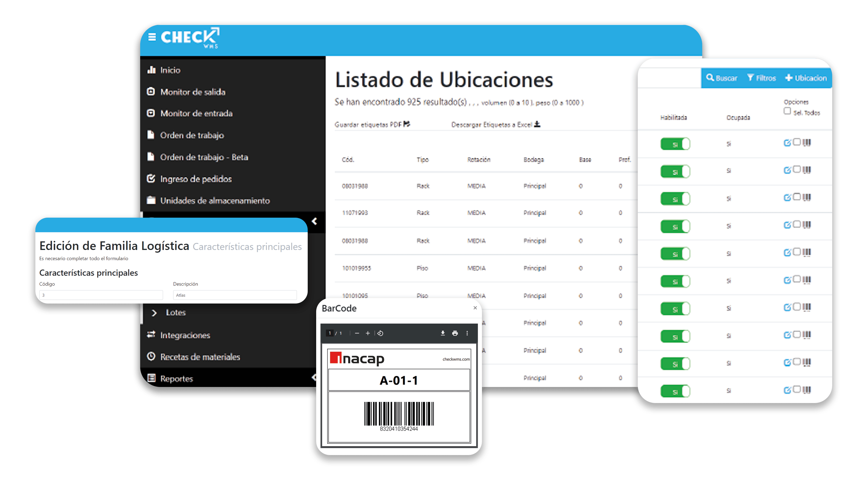Check the Sel. Todos checkbox
Viewport: 868px width, 488px height.
787,111
